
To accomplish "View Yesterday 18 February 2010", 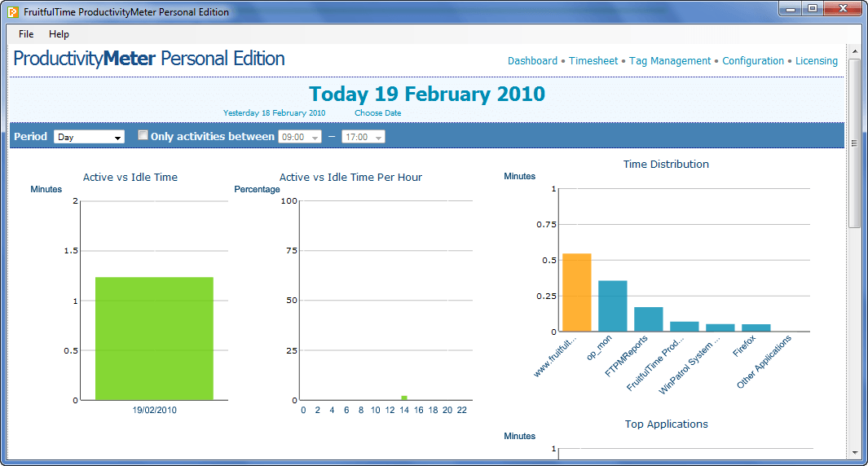I will [274, 113].
